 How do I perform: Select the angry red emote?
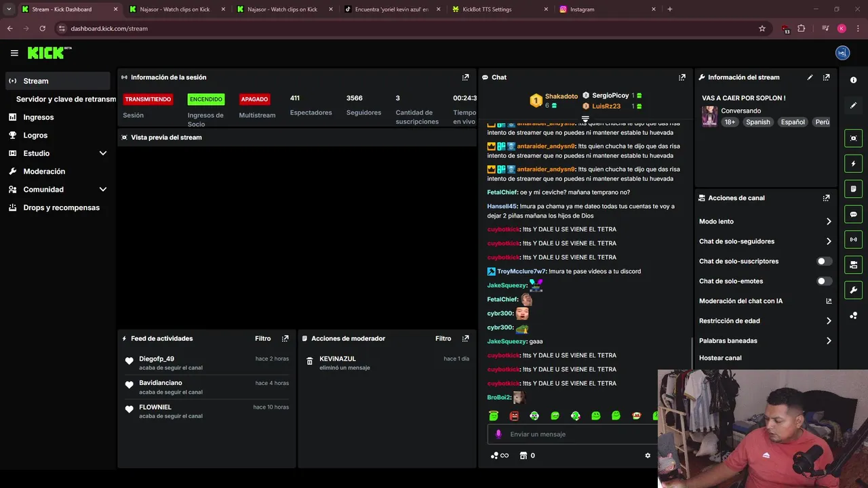coord(514,415)
